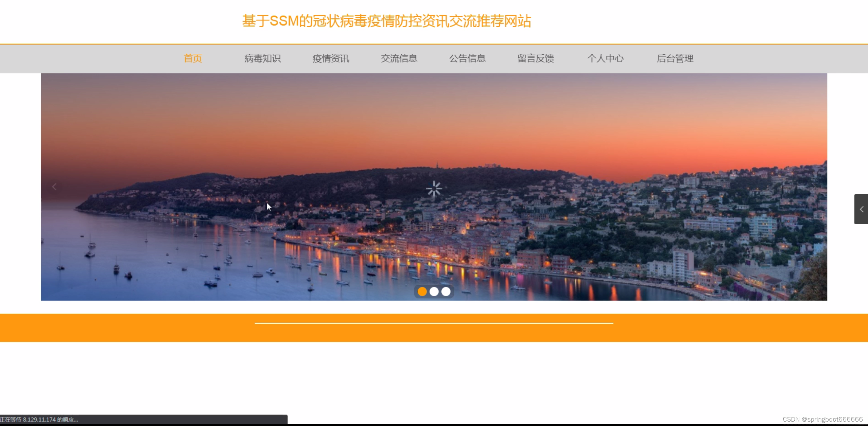This screenshot has height=426, width=868.
Task: Click the white line in orange band
Action: (x=434, y=323)
